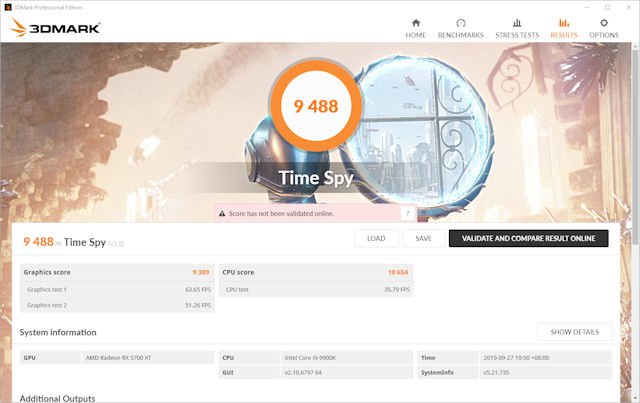Click the 3DMark logo
The image size is (640, 403).
(x=55, y=27)
